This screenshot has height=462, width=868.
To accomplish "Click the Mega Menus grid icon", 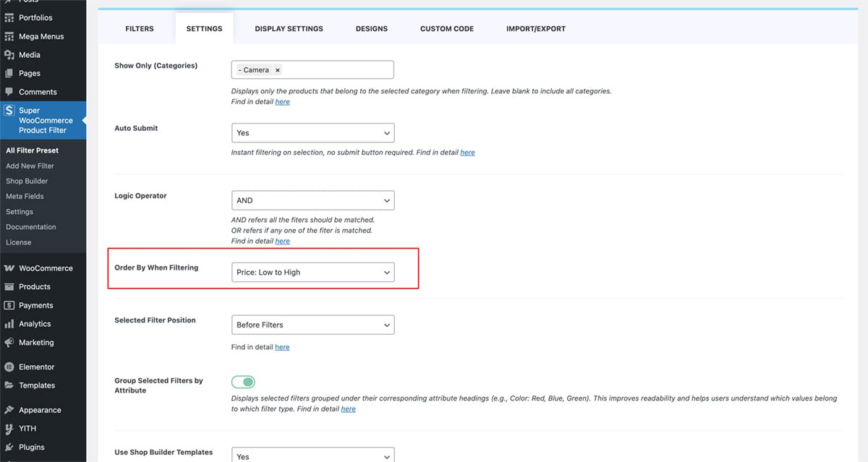I will pyautogui.click(x=9, y=36).
